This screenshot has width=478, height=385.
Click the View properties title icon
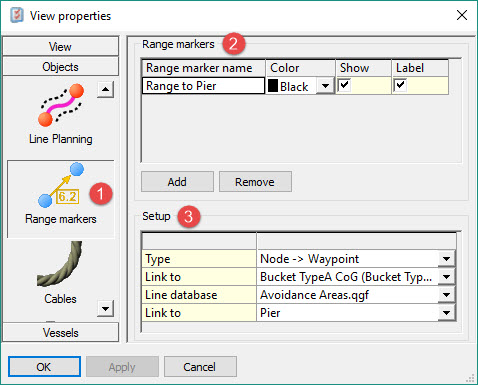pos(17,15)
